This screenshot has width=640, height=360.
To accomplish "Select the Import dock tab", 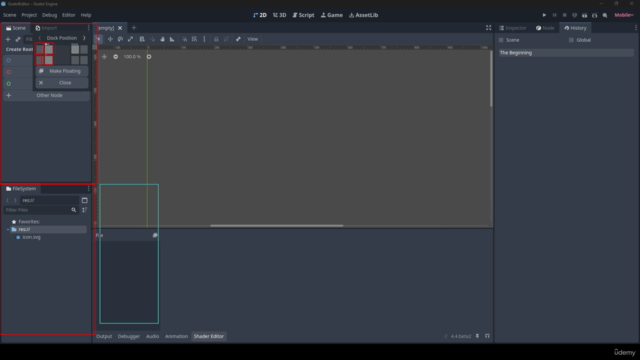I will [x=46, y=28].
